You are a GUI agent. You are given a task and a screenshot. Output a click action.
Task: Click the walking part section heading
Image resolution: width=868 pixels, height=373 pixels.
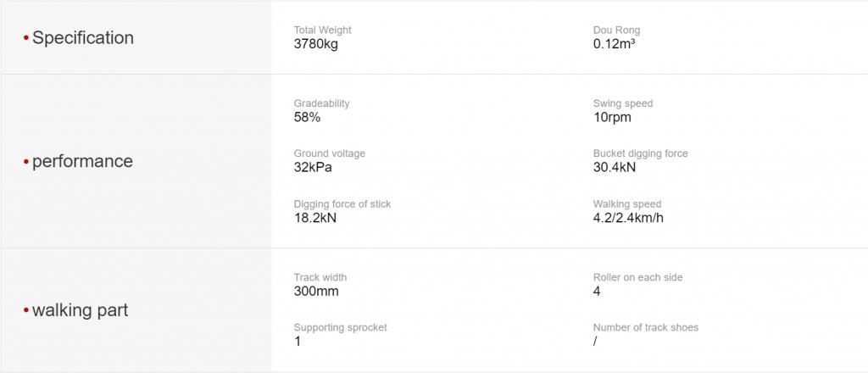pos(80,310)
